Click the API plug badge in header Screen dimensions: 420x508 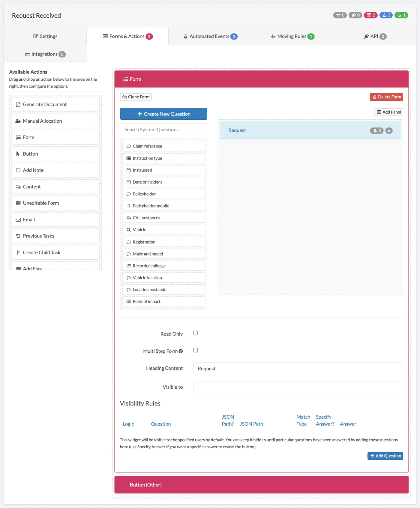[355, 15]
